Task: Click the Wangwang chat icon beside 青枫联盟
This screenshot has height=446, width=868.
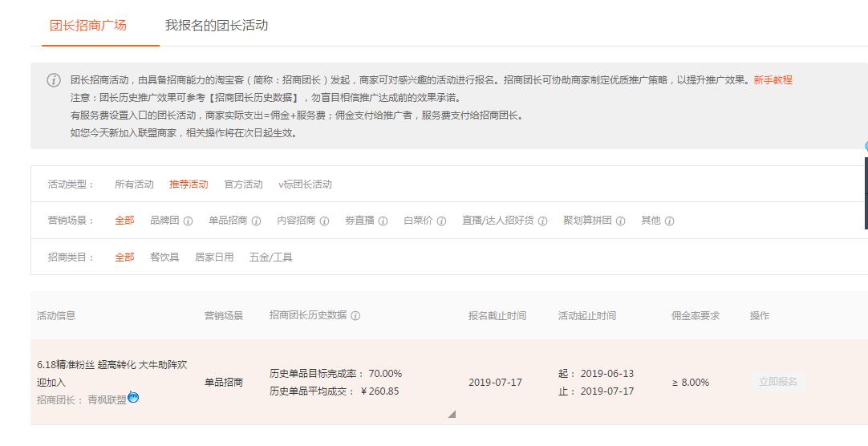Action: [x=133, y=397]
